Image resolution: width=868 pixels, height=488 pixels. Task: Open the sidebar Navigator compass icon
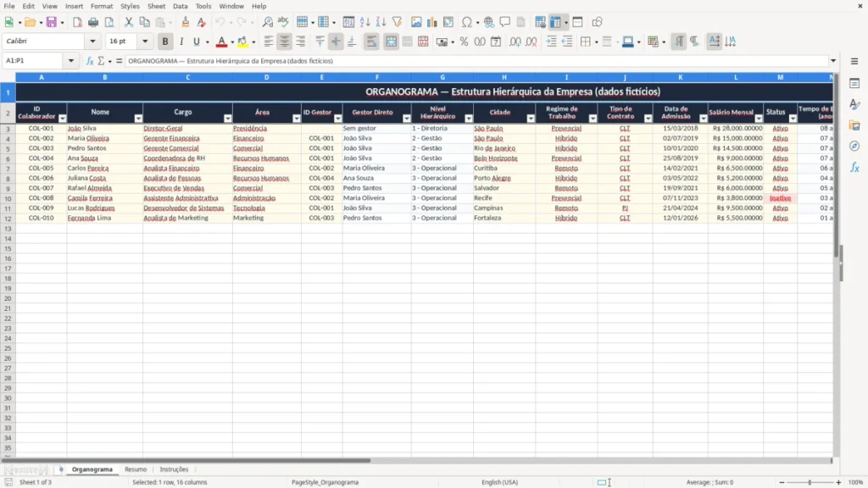(854, 146)
